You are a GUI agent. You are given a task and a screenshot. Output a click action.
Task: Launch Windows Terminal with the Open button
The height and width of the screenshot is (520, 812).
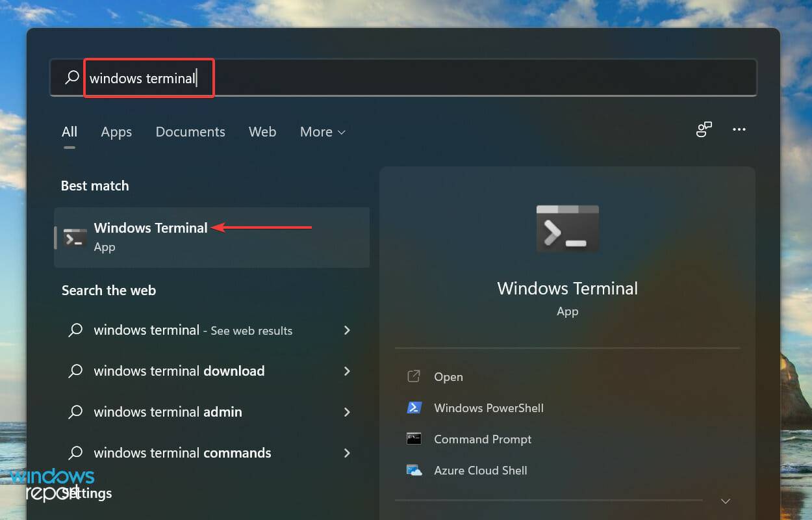[x=448, y=376]
